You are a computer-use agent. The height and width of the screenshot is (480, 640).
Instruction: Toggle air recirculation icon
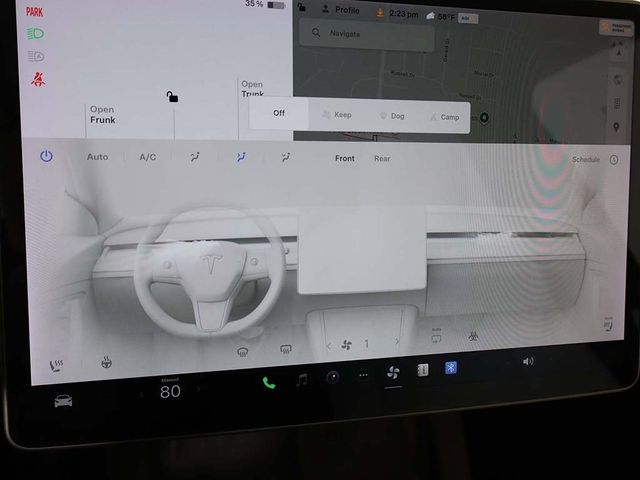click(436, 337)
